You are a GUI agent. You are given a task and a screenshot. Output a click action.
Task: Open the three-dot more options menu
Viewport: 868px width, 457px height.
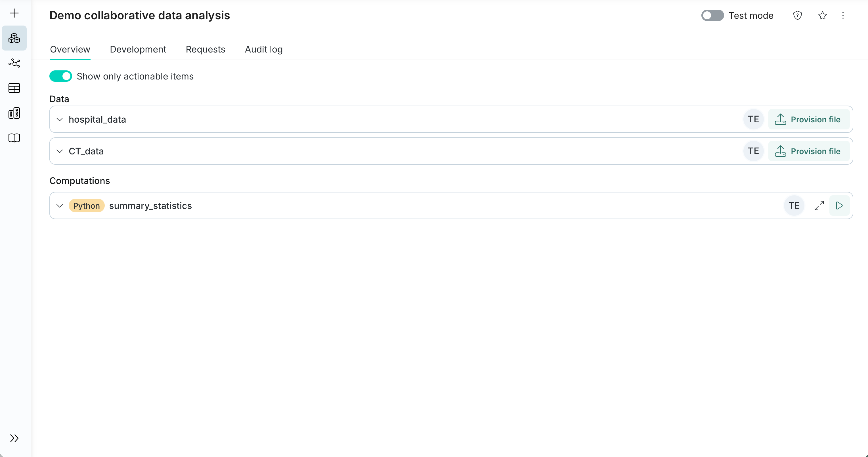(x=843, y=16)
